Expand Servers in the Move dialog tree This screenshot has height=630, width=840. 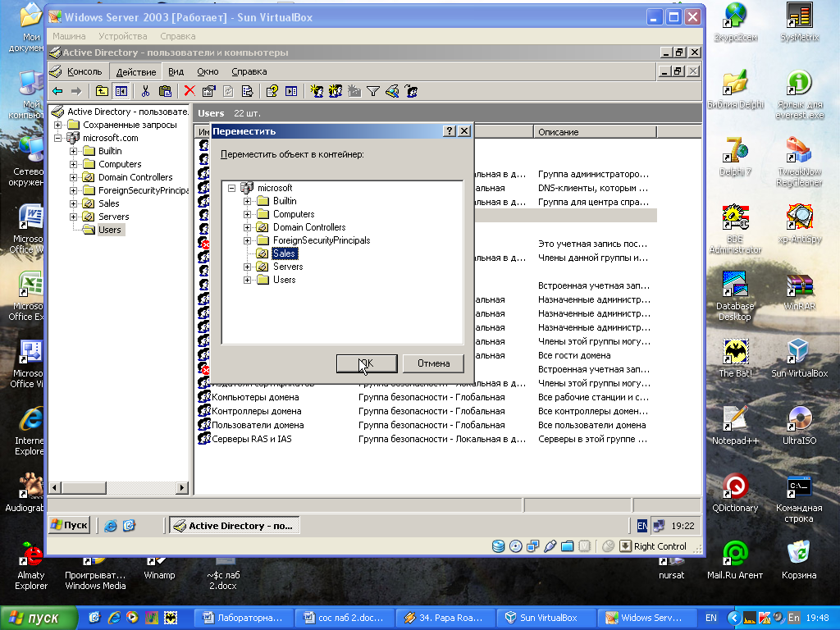tap(247, 267)
